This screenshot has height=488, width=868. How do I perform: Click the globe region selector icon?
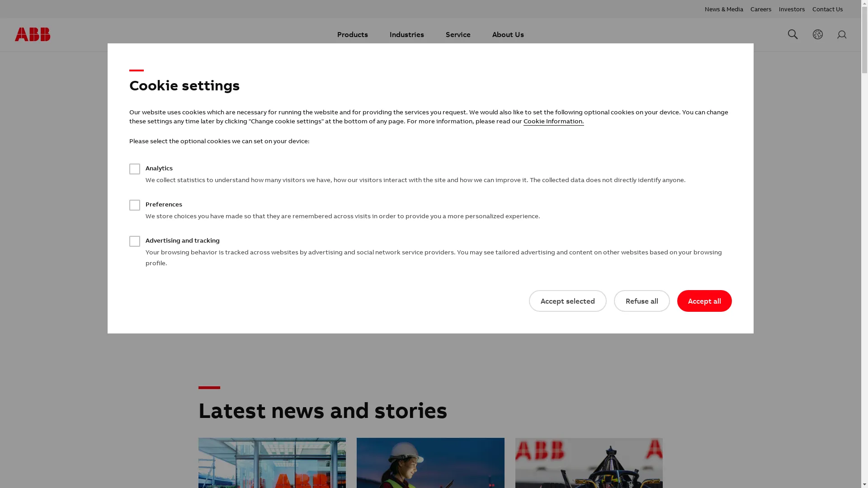click(817, 34)
